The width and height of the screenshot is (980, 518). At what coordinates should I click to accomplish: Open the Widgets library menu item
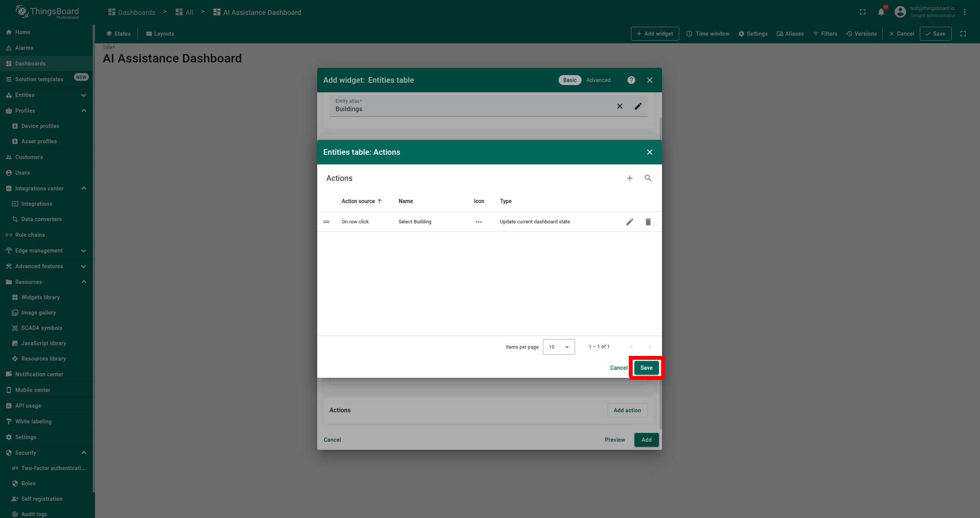click(40, 297)
